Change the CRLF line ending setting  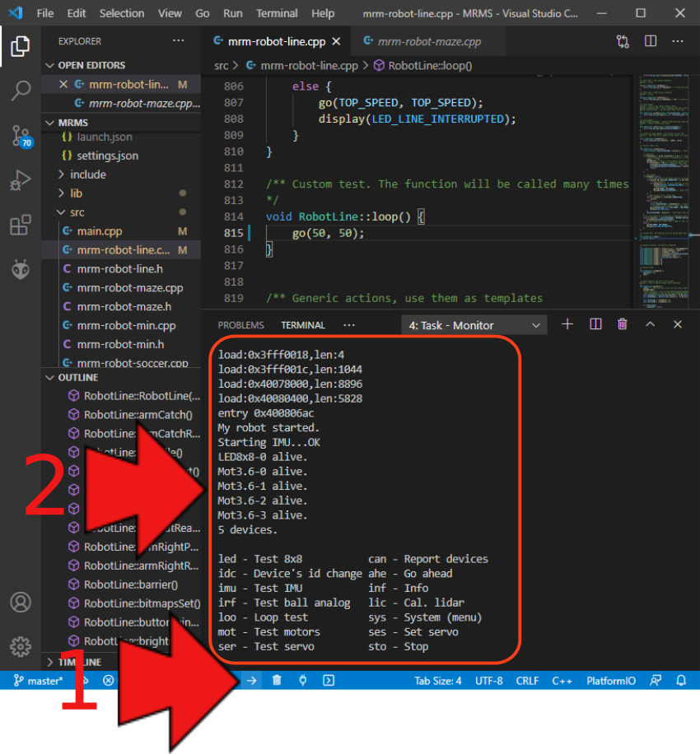[x=527, y=681]
